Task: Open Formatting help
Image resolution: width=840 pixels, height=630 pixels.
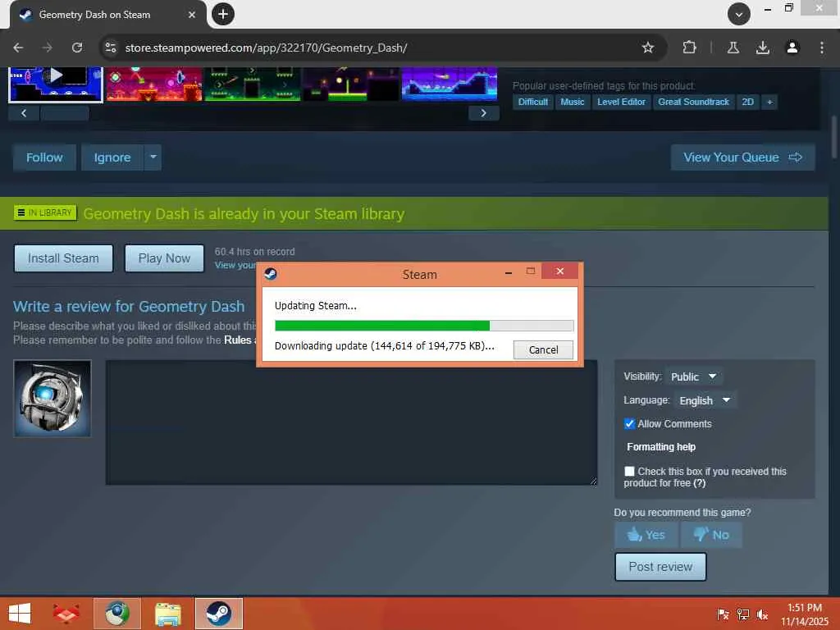Action: coord(661,447)
